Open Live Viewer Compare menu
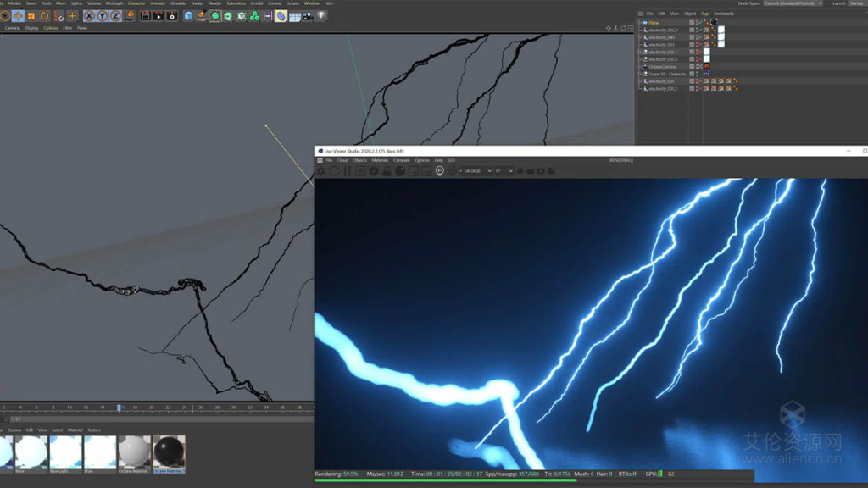This screenshot has height=488, width=868. (401, 160)
